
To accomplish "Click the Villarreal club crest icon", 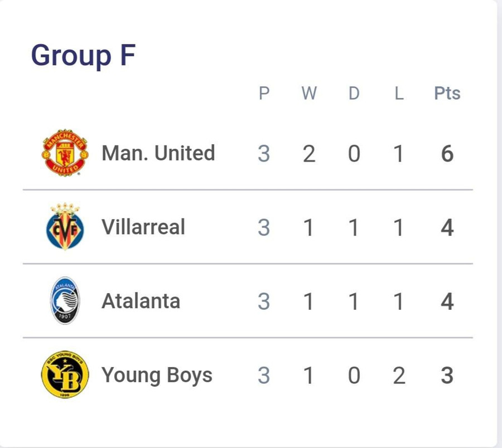I will pos(66,227).
